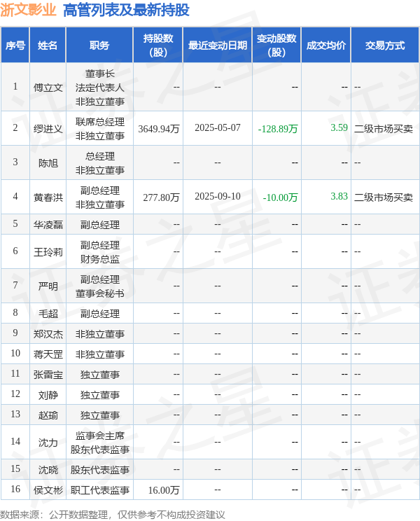Select the name 沈晓
This screenshot has width=420, height=521.
[48, 470]
